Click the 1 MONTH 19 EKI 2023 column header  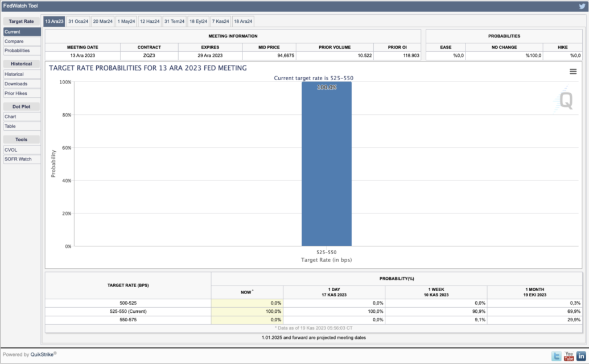coord(535,292)
